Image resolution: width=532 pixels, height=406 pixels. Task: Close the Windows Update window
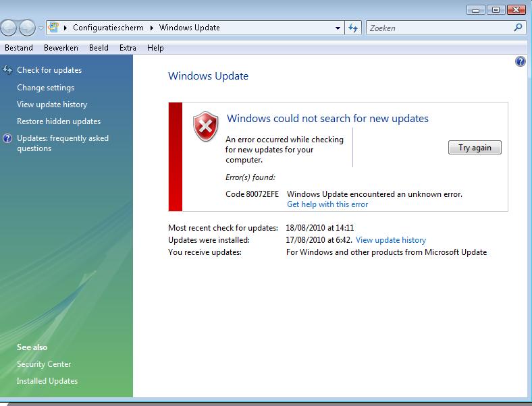(x=516, y=10)
